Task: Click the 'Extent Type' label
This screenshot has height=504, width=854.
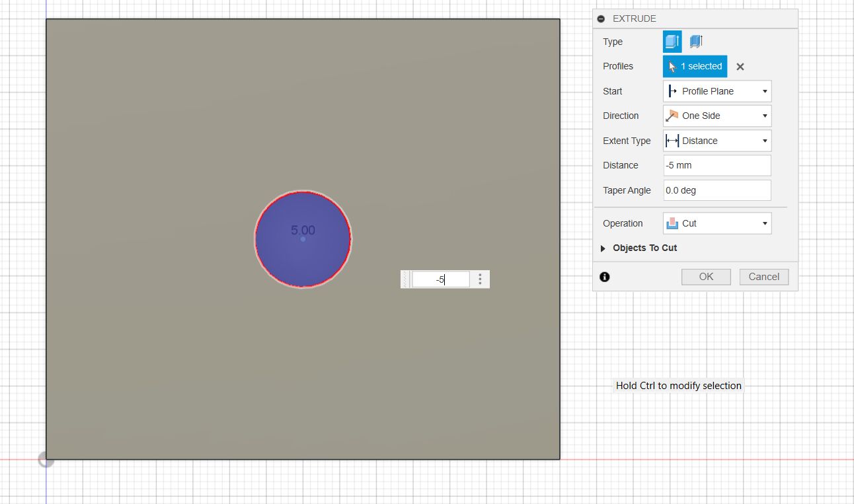Action: click(x=627, y=141)
